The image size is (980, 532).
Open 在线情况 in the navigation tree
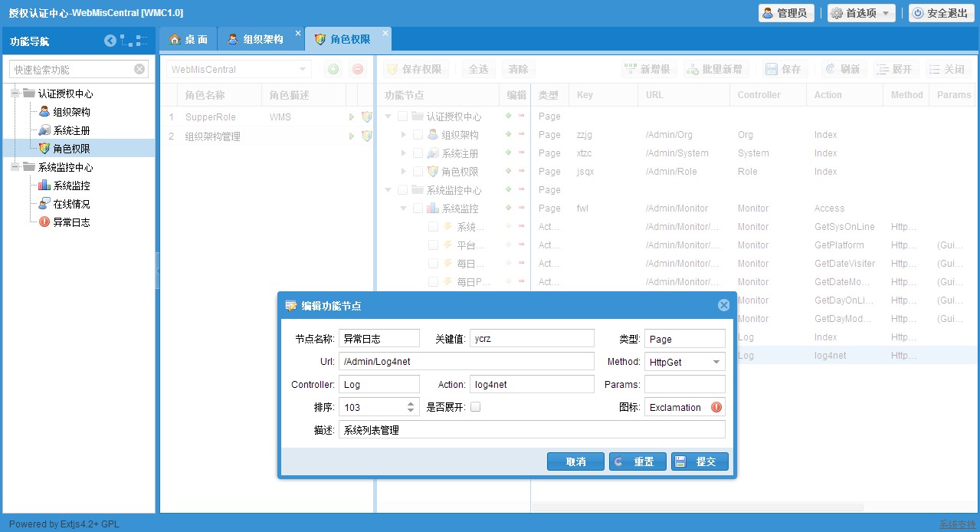tap(71, 204)
